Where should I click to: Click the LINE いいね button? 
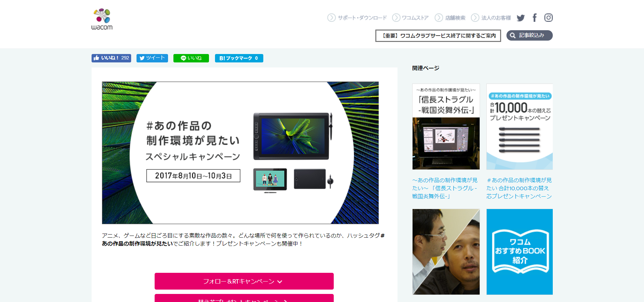point(191,58)
